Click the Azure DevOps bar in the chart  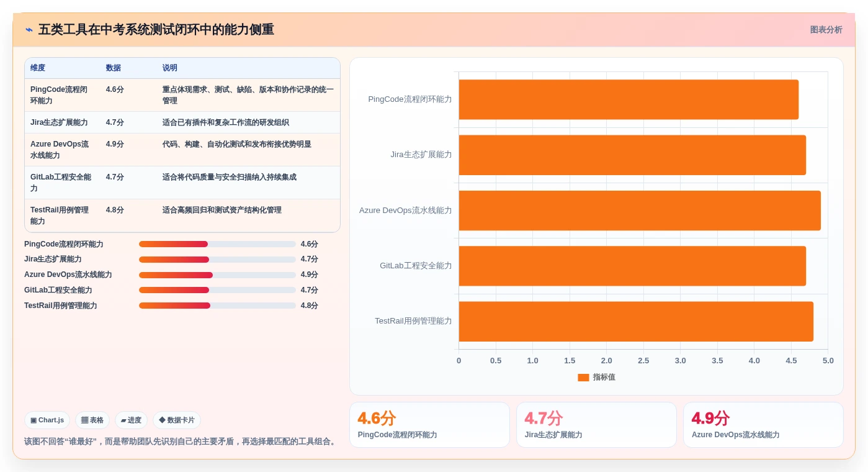click(640, 211)
